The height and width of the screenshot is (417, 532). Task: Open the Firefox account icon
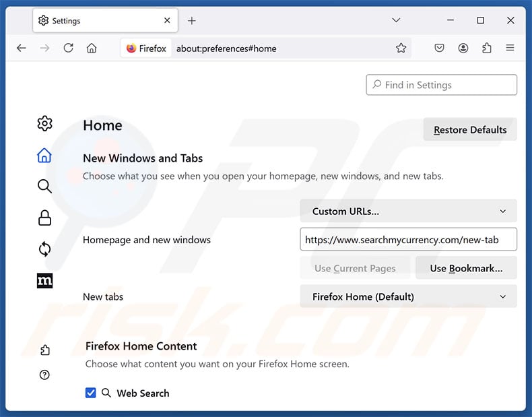[x=463, y=48]
